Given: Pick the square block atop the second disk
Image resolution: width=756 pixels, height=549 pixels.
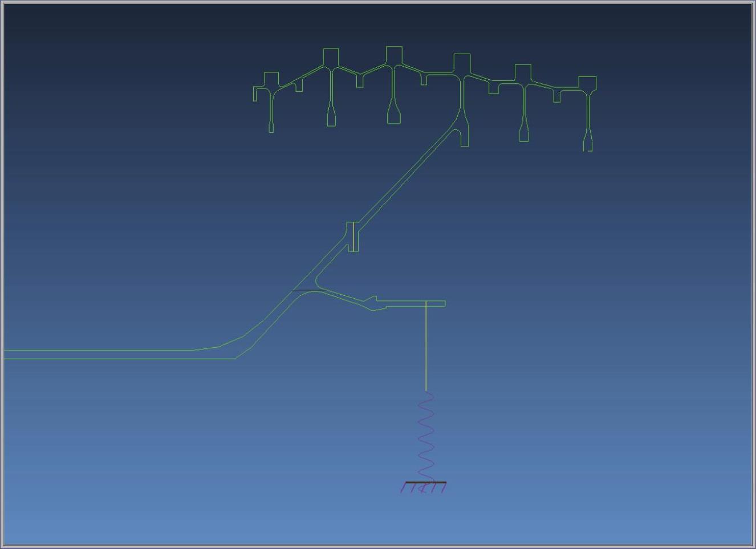Looking at the screenshot, I should click(331, 56).
